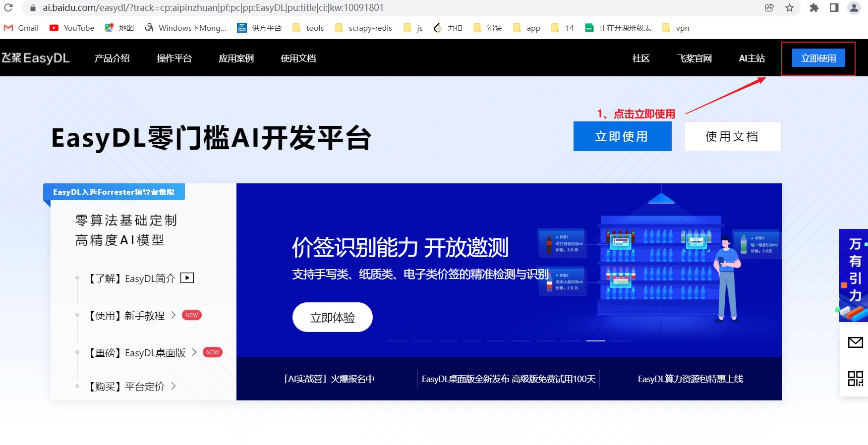Image resolution: width=868 pixels, height=445 pixels.
Task: Open the app bookmark folder
Action: pos(526,28)
